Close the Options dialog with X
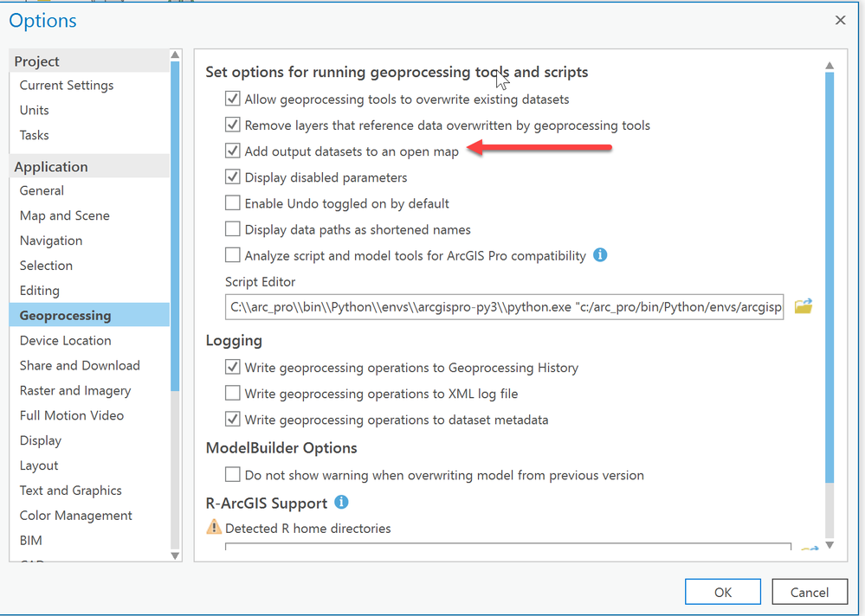This screenshot has height=616, width=865. (x=840, y=20)
